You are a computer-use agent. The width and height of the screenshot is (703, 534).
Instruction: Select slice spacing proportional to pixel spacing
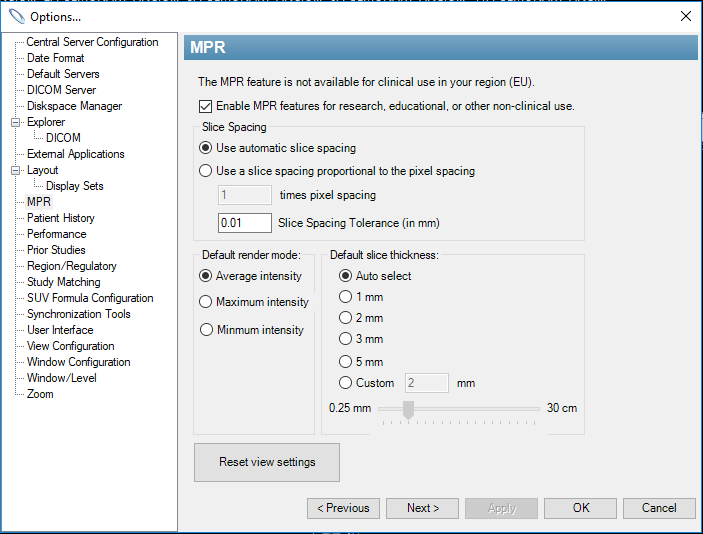(x=205, y=171)
